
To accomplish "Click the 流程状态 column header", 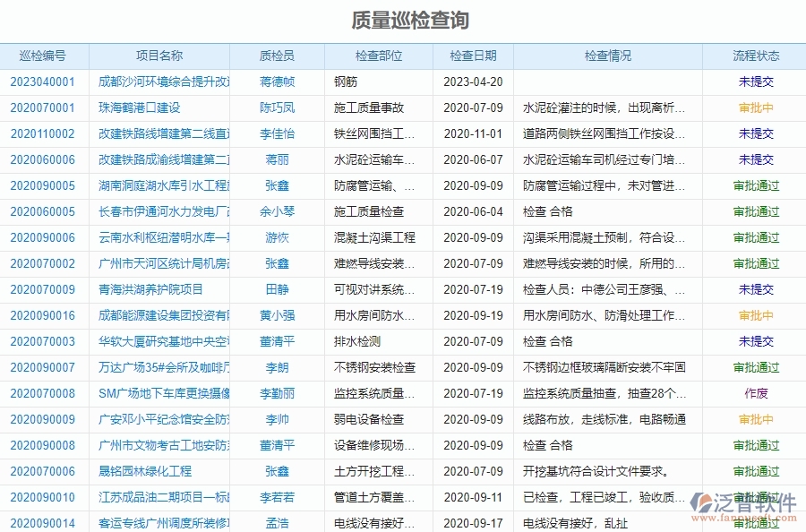I will (752, 55).
